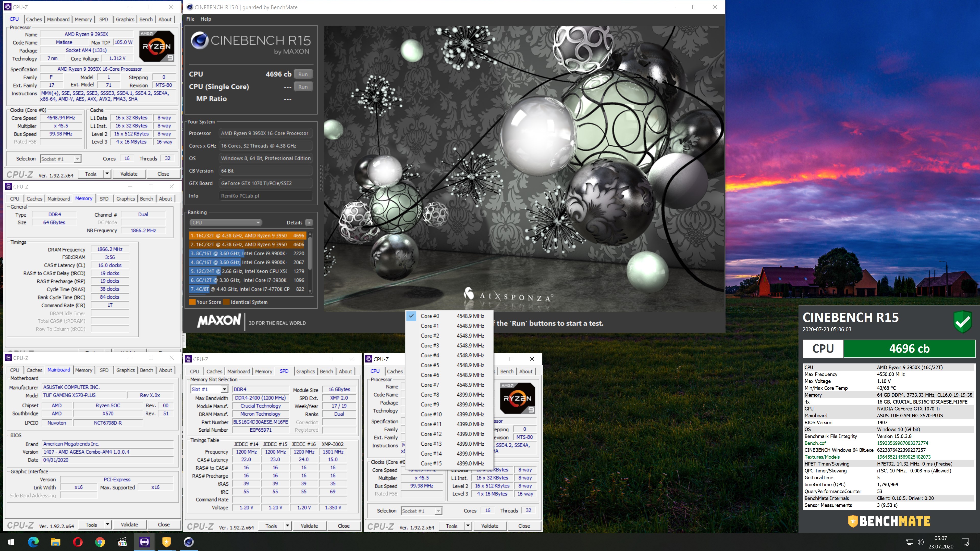Launch Microsoft Edge from taskbar
980x551 pixels.
point(33,542)
